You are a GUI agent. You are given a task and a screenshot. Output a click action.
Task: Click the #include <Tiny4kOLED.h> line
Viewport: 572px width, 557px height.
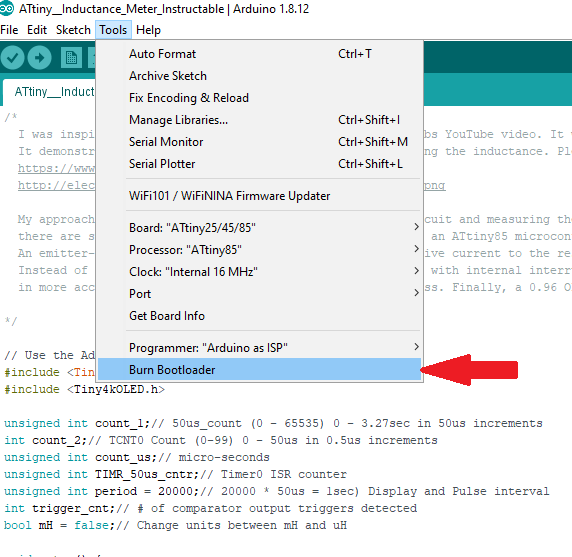click(84, 389)
